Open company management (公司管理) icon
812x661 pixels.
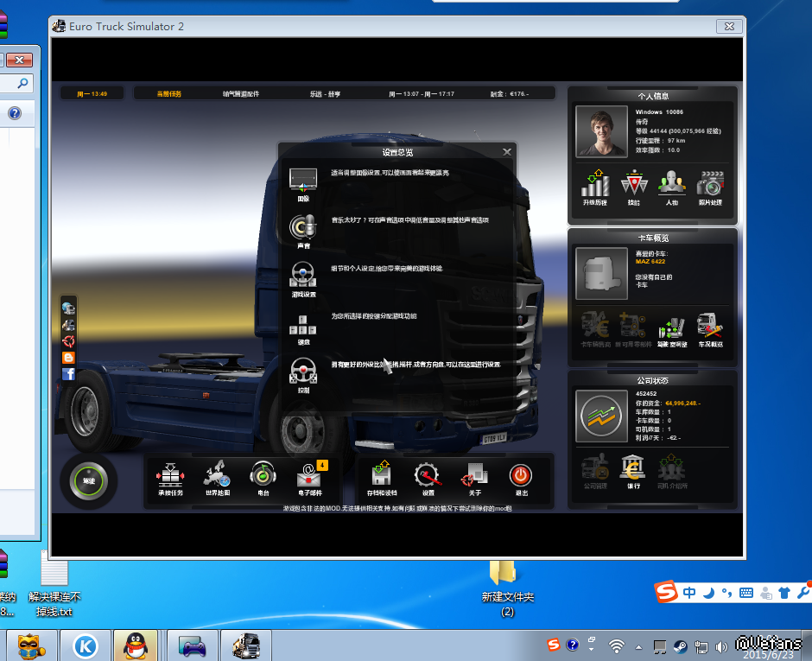click(595, 467)
